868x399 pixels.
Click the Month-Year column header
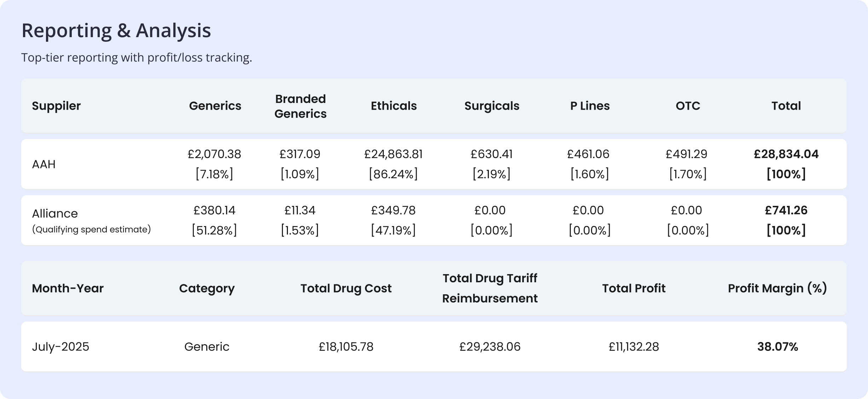[68, 288]
